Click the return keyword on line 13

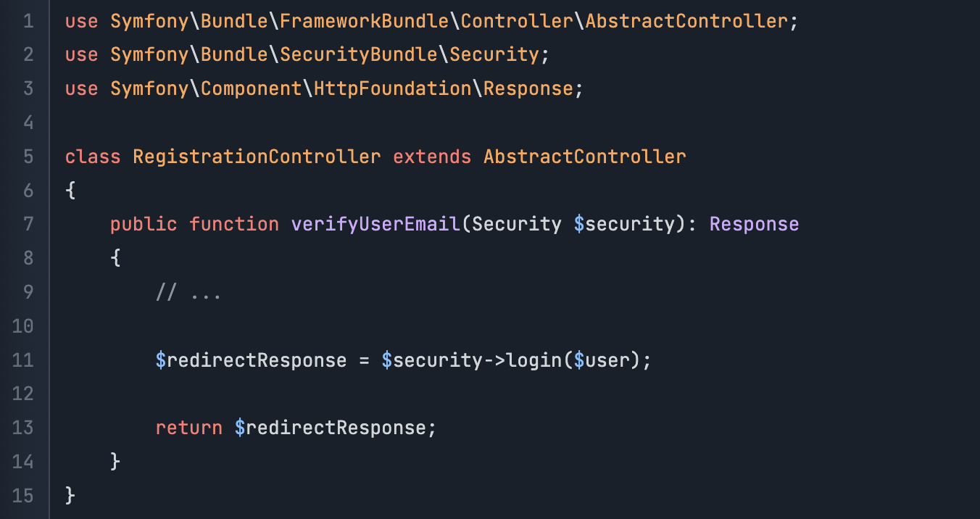click(189, 428)
